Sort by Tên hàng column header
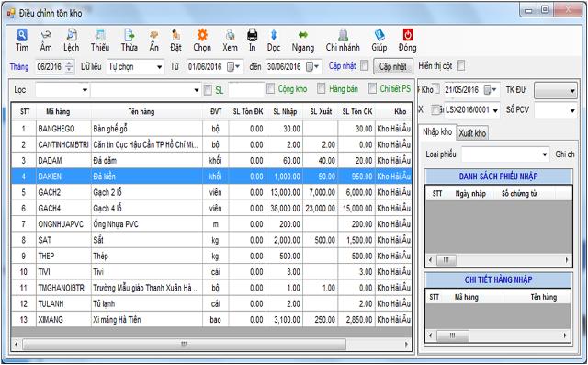The height and width of the screenshot is (365, 588). tap(147, 112)
